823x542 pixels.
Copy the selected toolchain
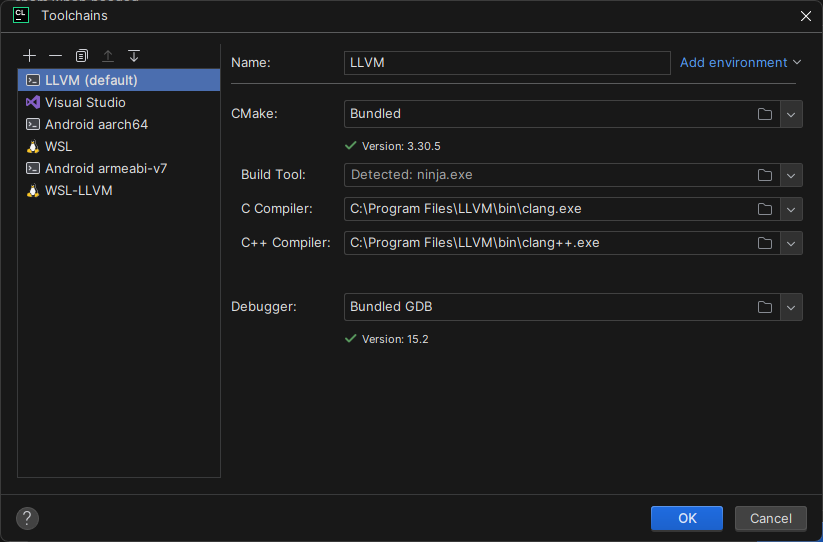pos(81,56)
